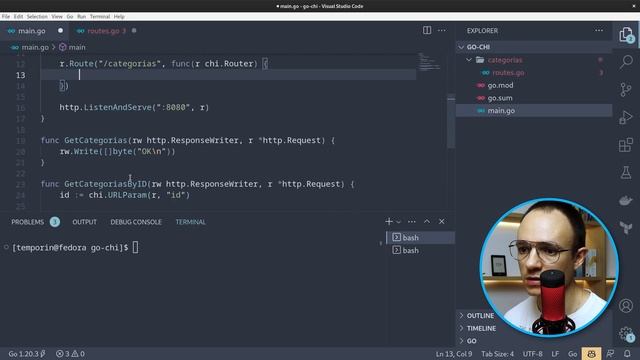640x360 pixels.
Task: Close the bottom panel
Action: pyautogui.click(x=442, y=222)
